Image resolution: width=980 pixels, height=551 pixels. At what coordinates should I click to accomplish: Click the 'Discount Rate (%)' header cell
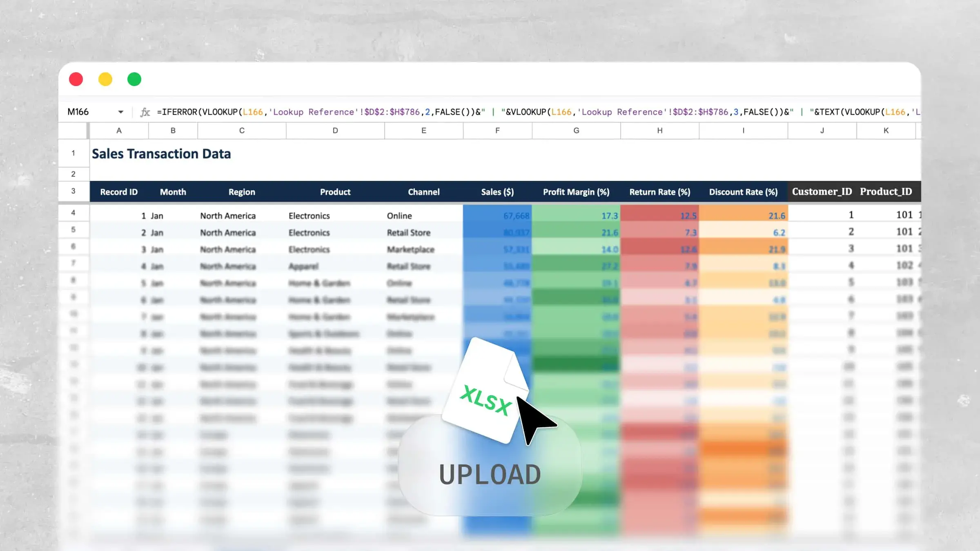pos(744,192)
